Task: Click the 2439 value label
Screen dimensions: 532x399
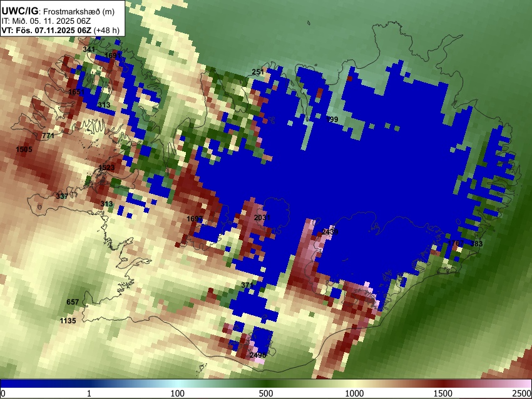Action: point(330,232)
